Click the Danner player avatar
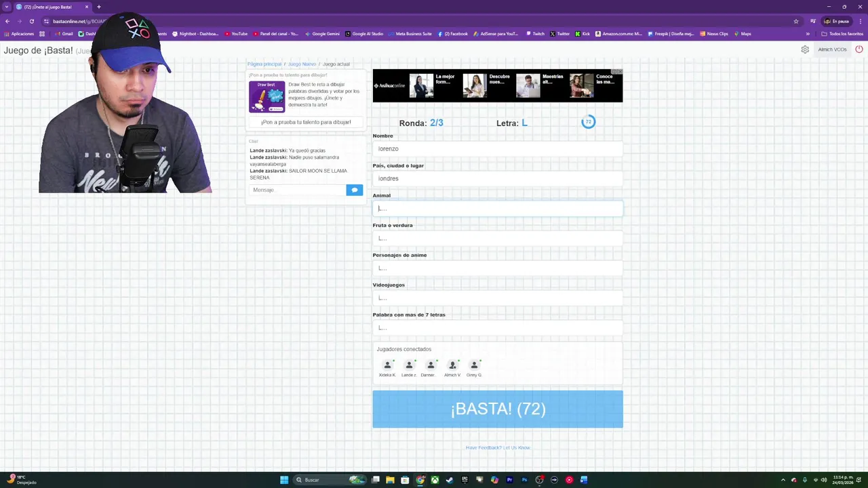Screen dimensions: 868x488 [431, 365]
